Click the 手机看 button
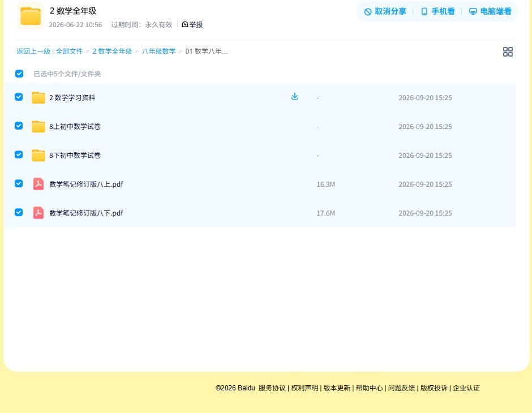Screen dimensions: 532x413 pos(438,11)
